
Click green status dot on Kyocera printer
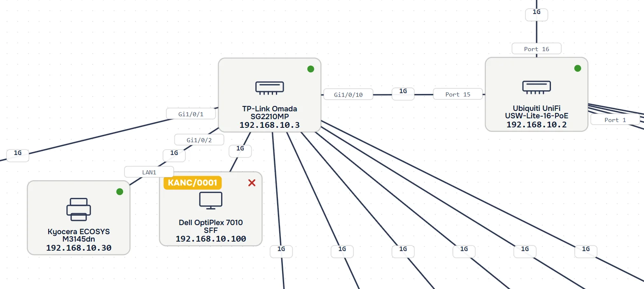[119, 191]
